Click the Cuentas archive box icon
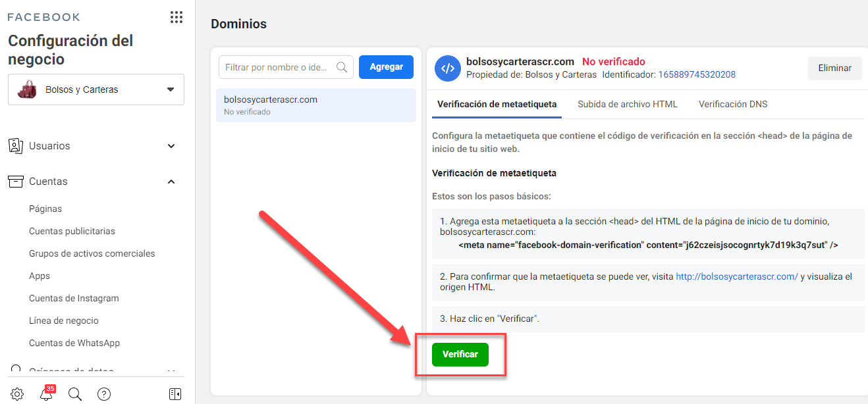The image size is (868, 404). click(x=16, y=182)
